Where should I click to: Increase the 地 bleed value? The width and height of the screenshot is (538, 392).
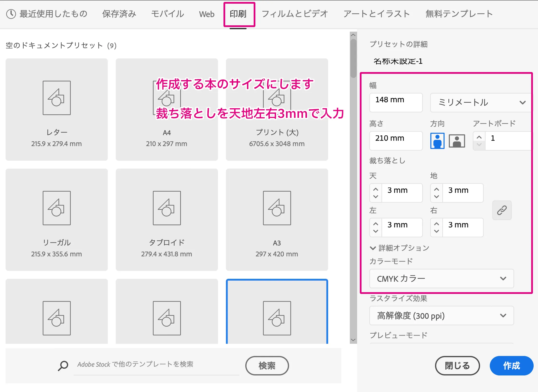pos(436,189)
